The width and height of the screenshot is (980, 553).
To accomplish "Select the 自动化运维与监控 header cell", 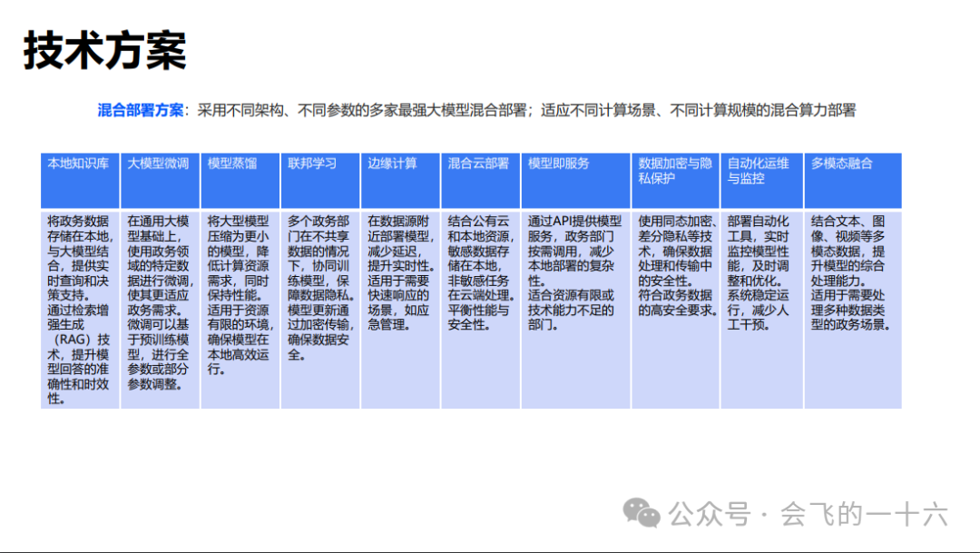I will coord(762,180).
